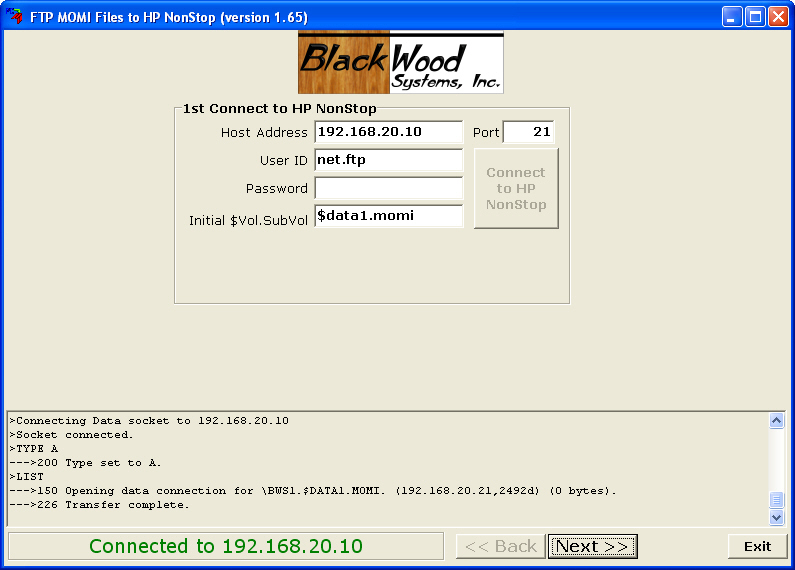Click the log pane scrollbar thumb

point(776,500)
